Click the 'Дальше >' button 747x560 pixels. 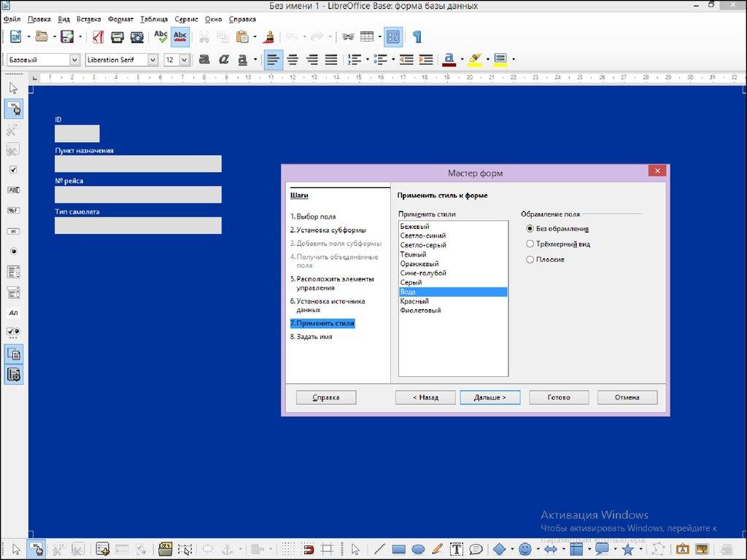point(489,397)
